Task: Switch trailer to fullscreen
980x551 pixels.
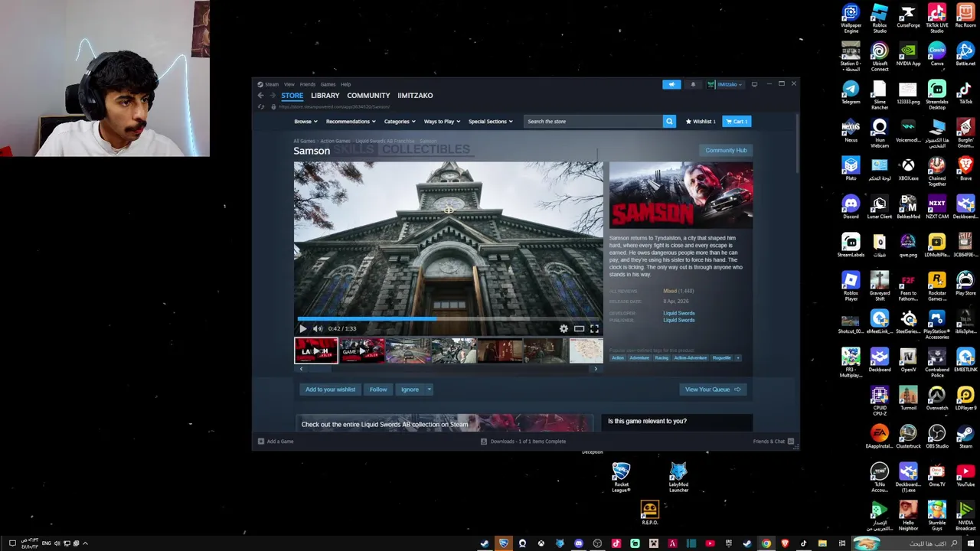Action: [x=594, y=328]
